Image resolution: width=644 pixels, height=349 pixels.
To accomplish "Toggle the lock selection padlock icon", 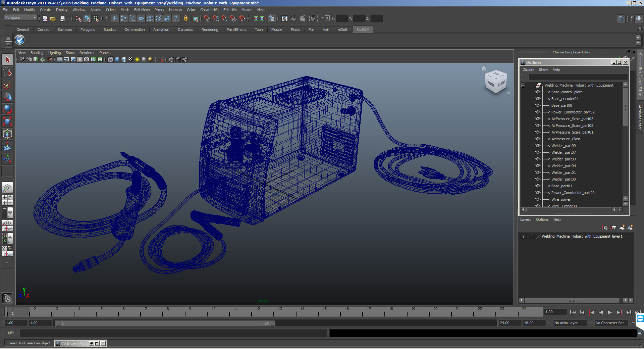I will (x=185, y=19).
